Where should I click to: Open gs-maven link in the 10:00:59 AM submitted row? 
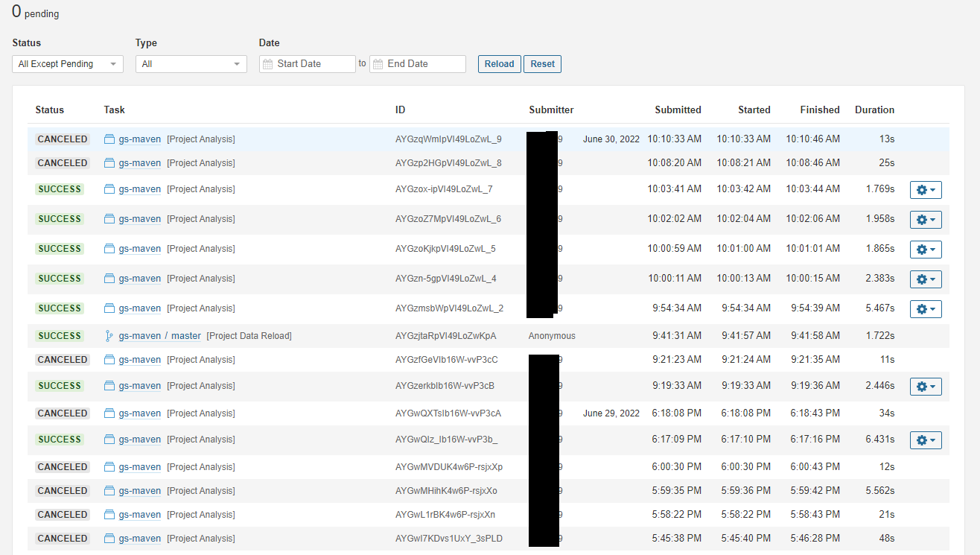pos(140,249)
